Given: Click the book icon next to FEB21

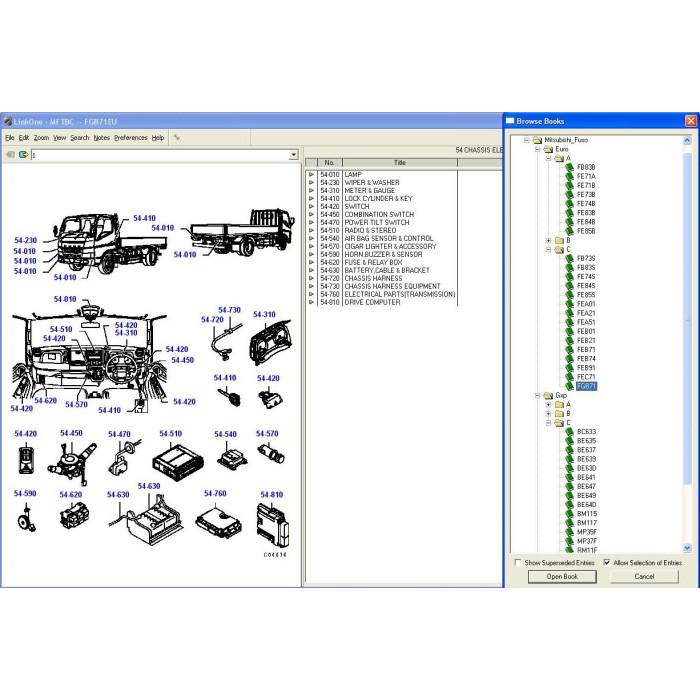Looking at the screenshot, I should pyautogui.click(x=569, y=341).
